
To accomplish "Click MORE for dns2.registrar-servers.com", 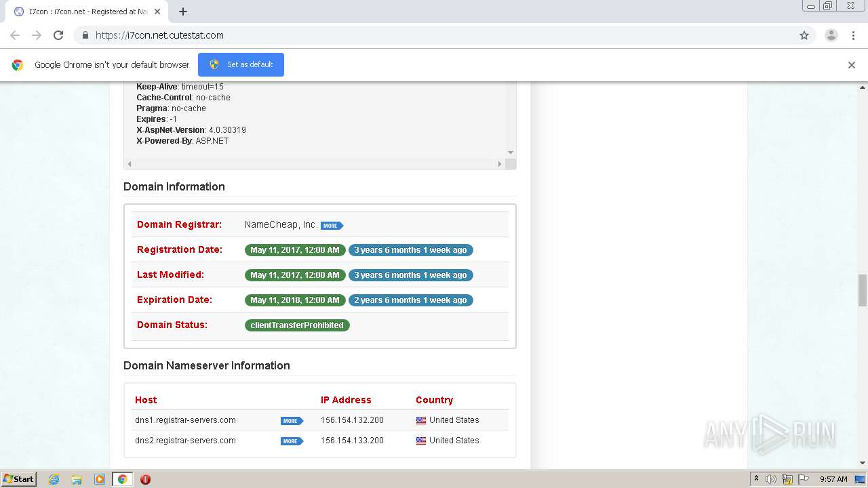I will click(x=292, y=441).
